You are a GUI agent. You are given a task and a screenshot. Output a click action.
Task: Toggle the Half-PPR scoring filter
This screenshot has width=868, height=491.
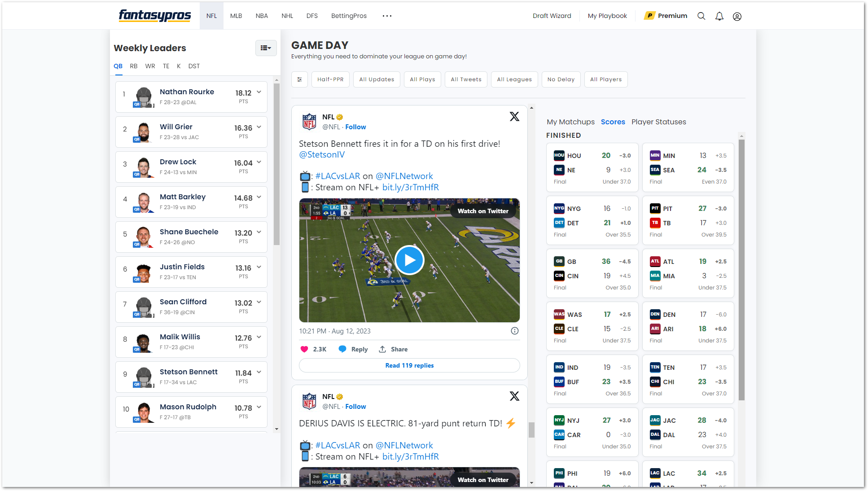[x=330, y=79]
